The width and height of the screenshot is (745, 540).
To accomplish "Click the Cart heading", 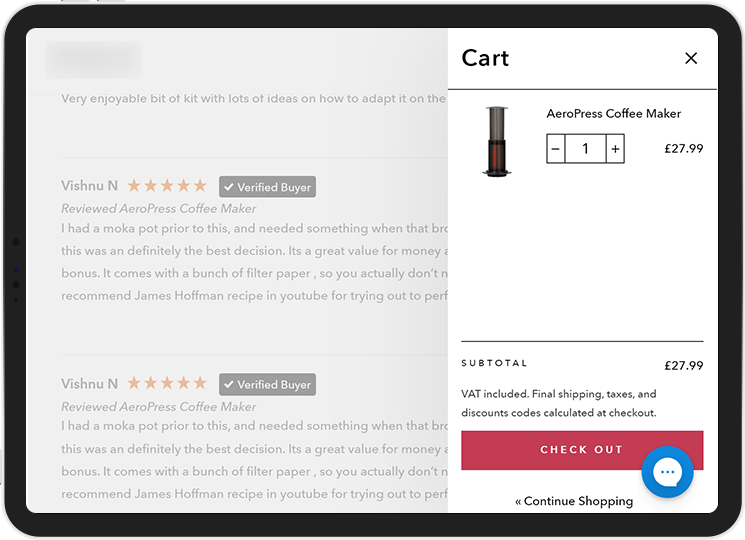I will coord(485,58).
